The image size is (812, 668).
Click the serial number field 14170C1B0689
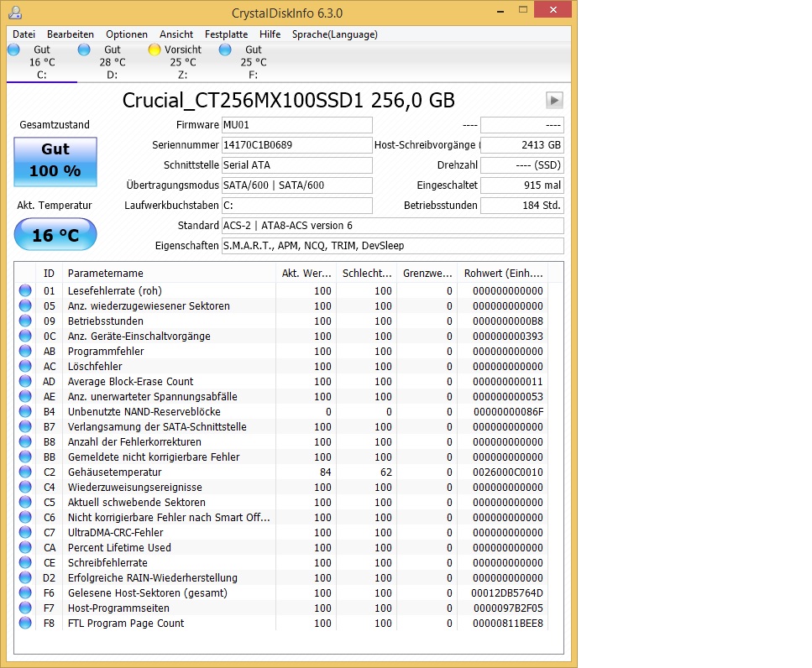point(297,145)
